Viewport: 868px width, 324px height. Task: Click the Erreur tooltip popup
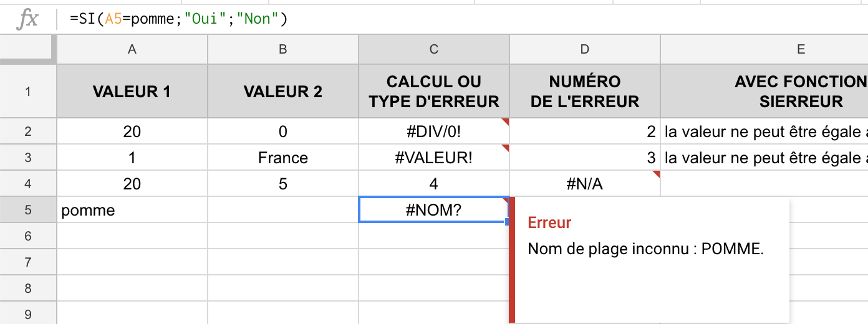[649, 262]
